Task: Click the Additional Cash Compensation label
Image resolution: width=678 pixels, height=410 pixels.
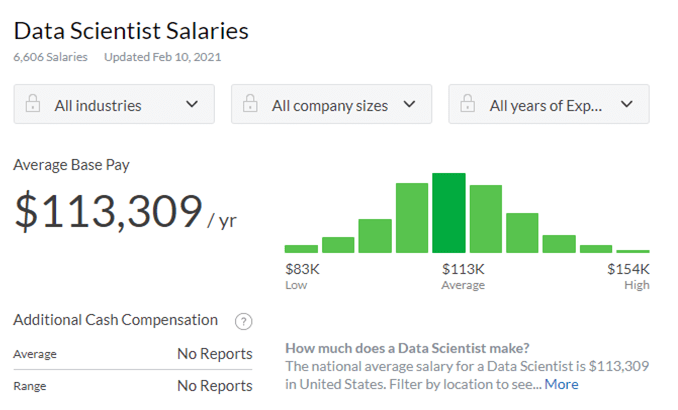Action: (x=115, y=320)
